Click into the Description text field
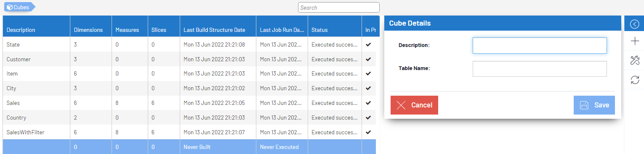 [540, 45]
